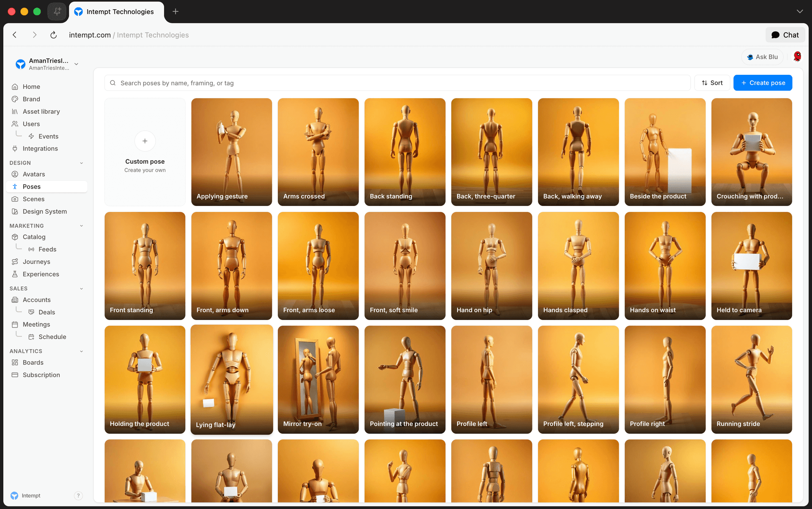
Task: Open the Sort dropdown
Action: (712, 83)
